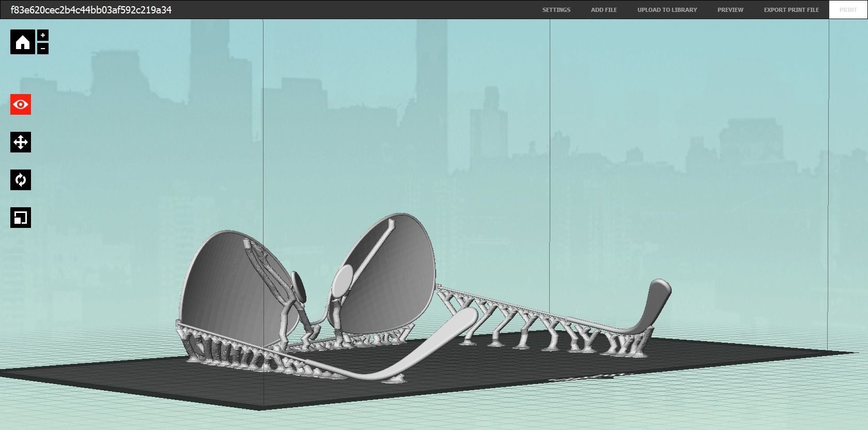The width and height of the screenshot is (868, 430).
Task: Click the PRINT button
Action: tap(848, 10)
